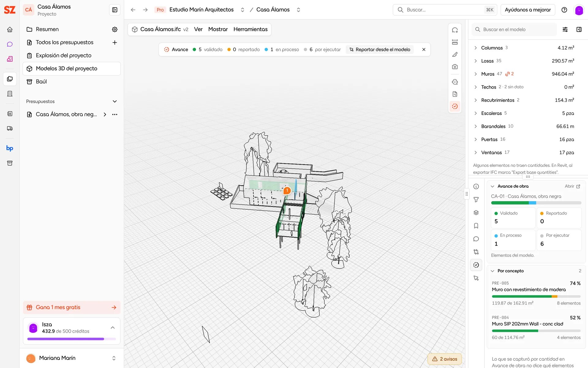Viewport: 588px width, 368px height.
Task: Open model filter settings sliders icon
Action: click(x=565, y=29)
